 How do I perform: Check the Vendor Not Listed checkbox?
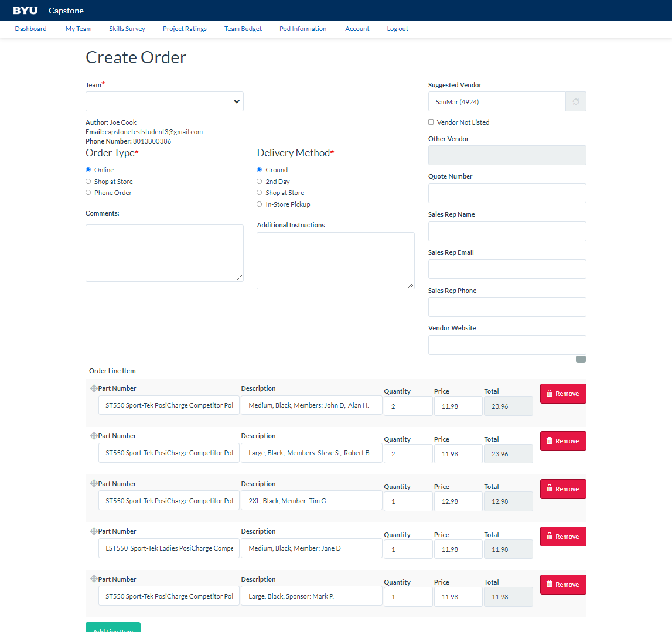pos(431,122)
